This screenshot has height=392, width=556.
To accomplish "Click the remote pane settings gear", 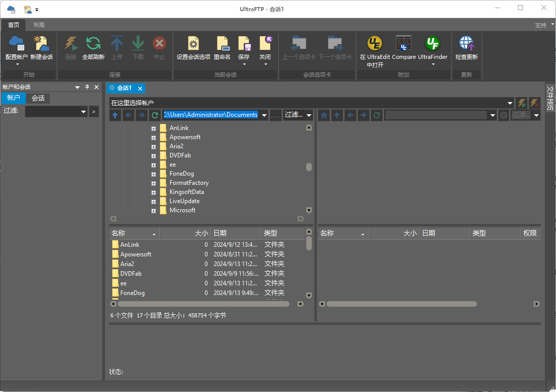I will (x=504, y=115).
